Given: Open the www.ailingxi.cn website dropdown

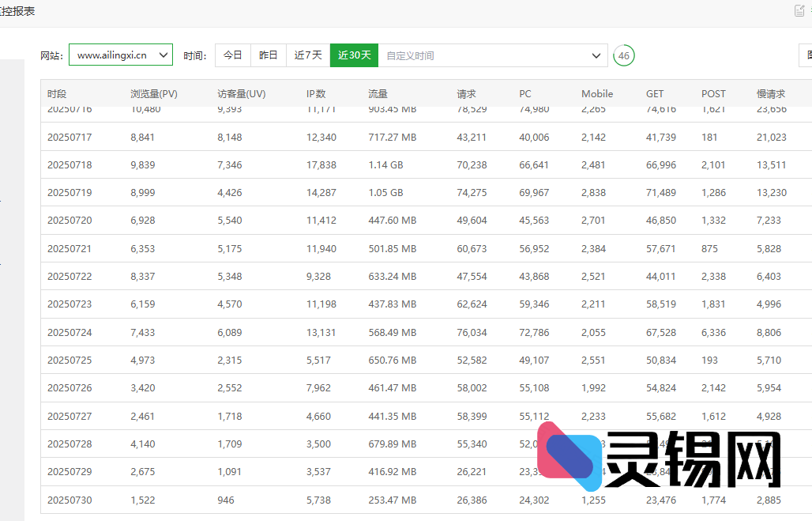Looking at the screenshot, I should [x=121, y=55].
